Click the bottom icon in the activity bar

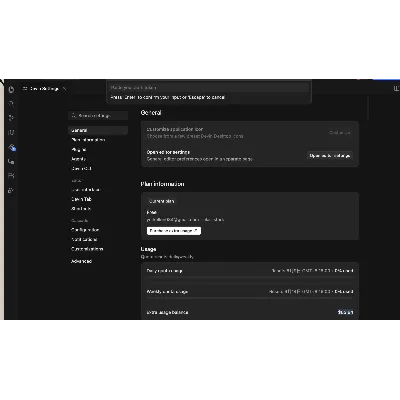click(x=11, y=191)
